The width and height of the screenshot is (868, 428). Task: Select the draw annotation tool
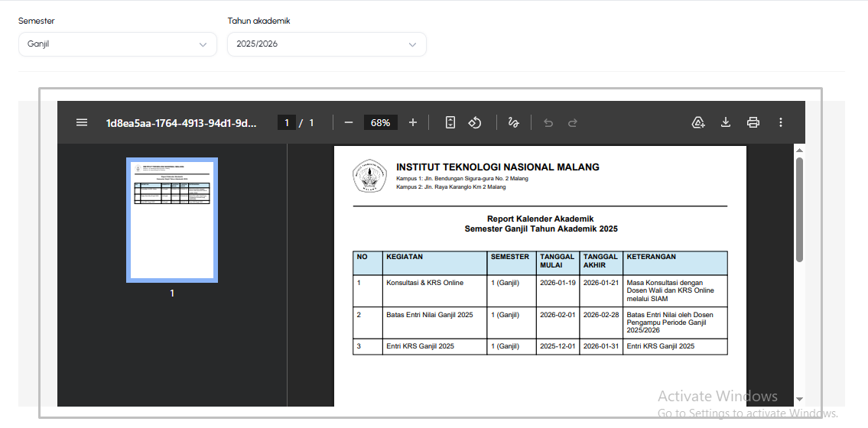(513, 122)
